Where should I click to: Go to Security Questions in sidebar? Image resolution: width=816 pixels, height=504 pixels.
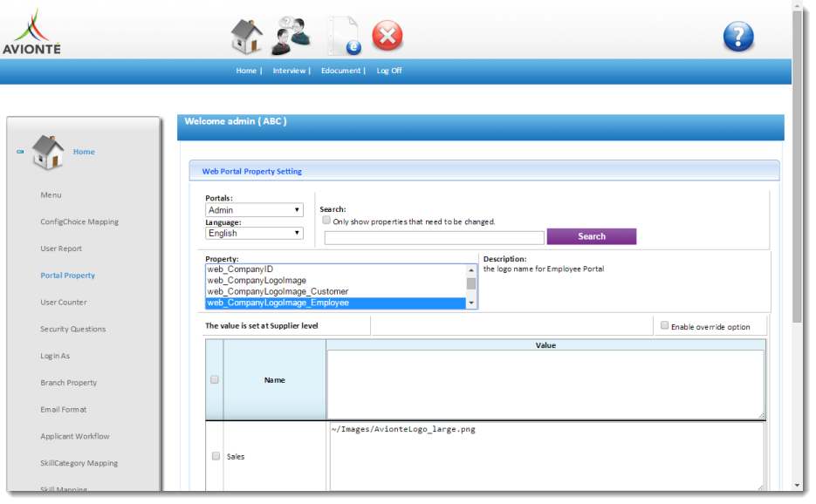(x=72, y=330)
